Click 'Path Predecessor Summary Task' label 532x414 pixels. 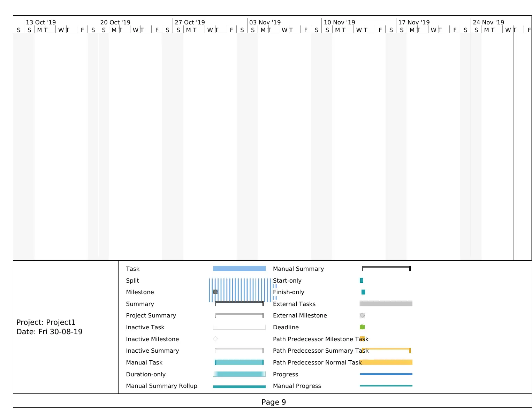(321, 351)
